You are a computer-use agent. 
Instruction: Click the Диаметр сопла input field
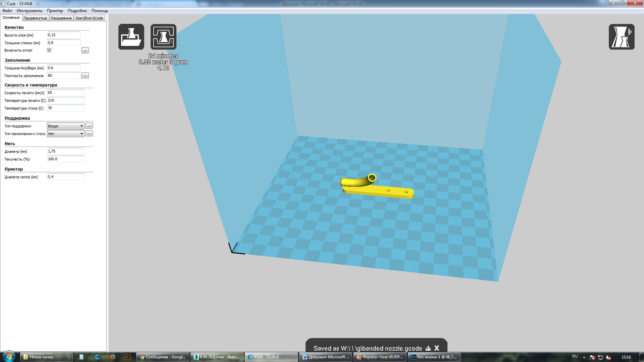[66, 177]
